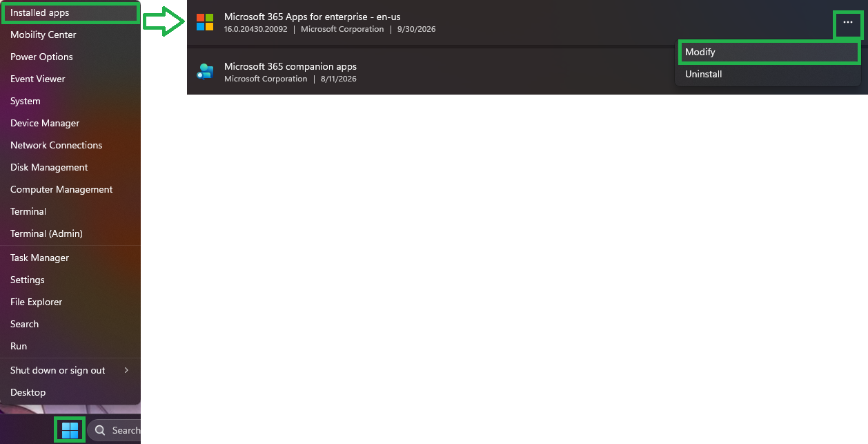Click the install date 9/30/2026
Viewport: 868px width, 444px height.
pyautogui.click(x=416, y=29)
